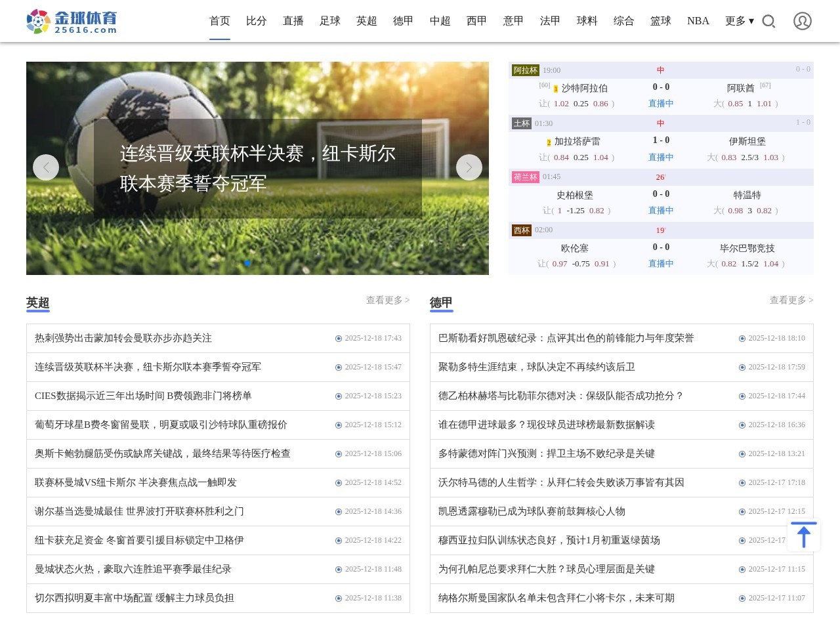The width and height of the screenshot is (840, 630).
Task: Read article 聚勒多特生涯结束 about 球队不再续约
Action: click(x=536, y=367)
